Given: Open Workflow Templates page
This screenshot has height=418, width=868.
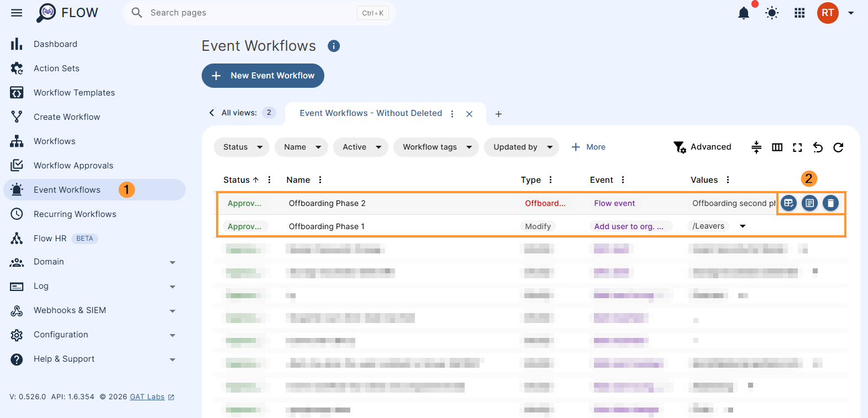Looking at the screenshot, I should pyautogui.click(x=94, y=93).
